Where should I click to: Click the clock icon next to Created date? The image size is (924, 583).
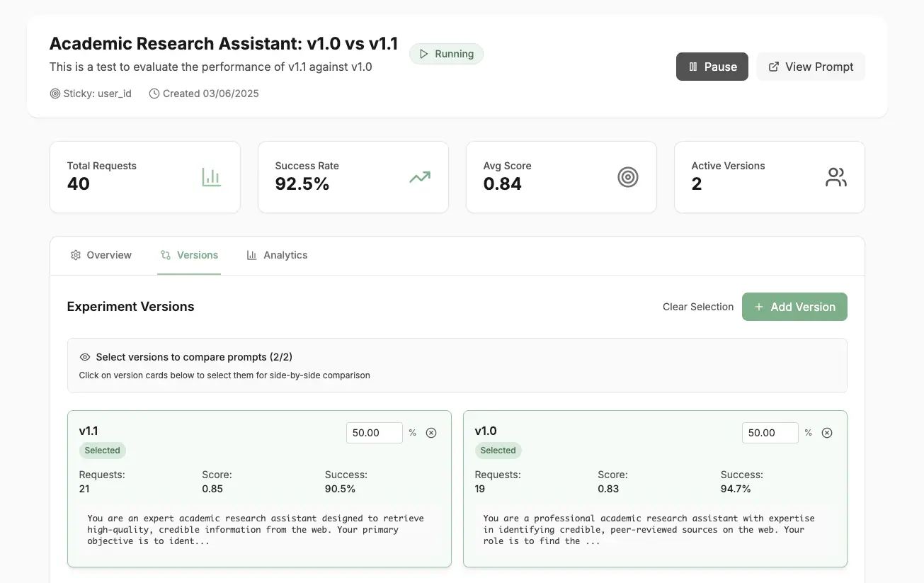(154, 94)
